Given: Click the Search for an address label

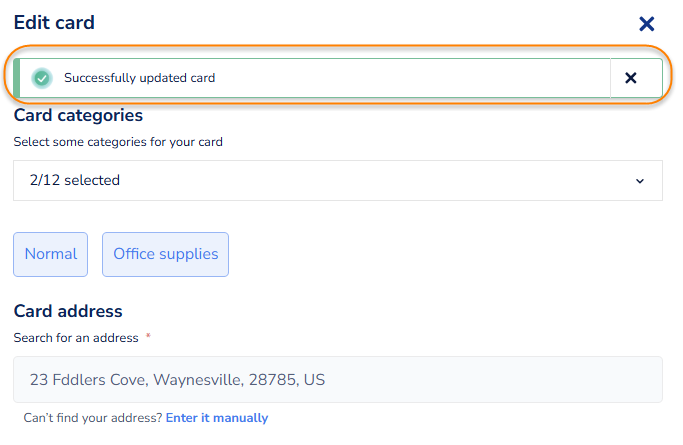Looking at the screenshot, I should [76, 338].
